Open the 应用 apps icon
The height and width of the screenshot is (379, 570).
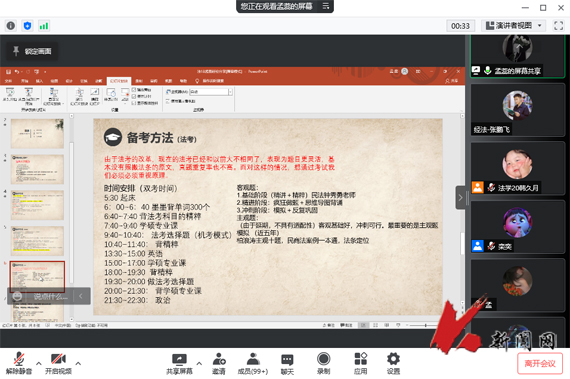[x=360, y=363]
